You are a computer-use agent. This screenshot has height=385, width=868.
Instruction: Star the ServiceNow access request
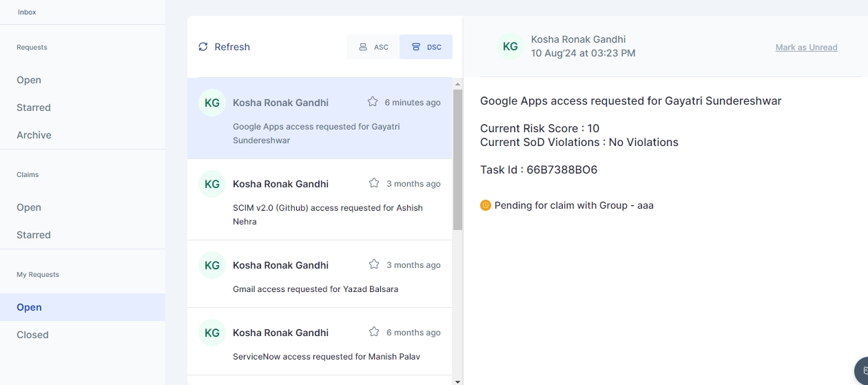click(x=374, y=332)
